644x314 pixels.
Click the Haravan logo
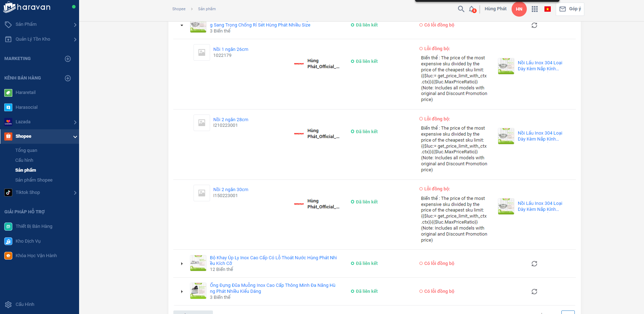pos(27,7)
